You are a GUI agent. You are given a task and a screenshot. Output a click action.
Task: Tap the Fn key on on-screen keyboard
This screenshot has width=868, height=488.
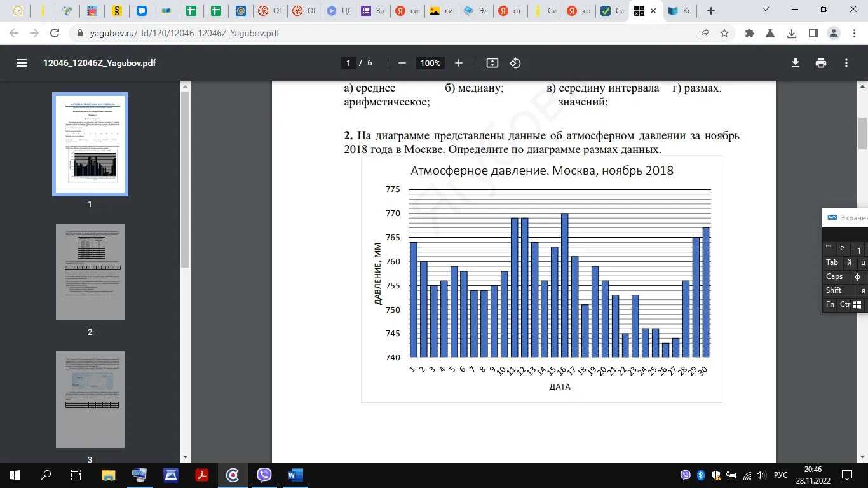830,304
